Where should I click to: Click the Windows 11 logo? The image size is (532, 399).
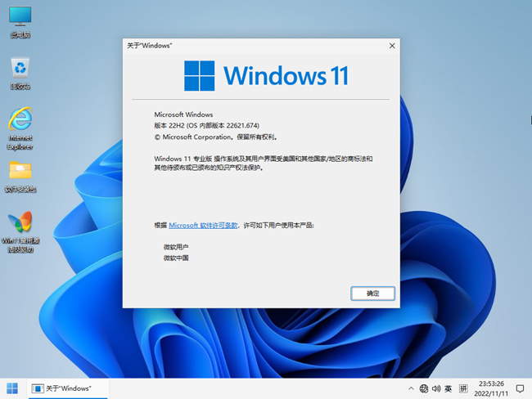(266, 75)
